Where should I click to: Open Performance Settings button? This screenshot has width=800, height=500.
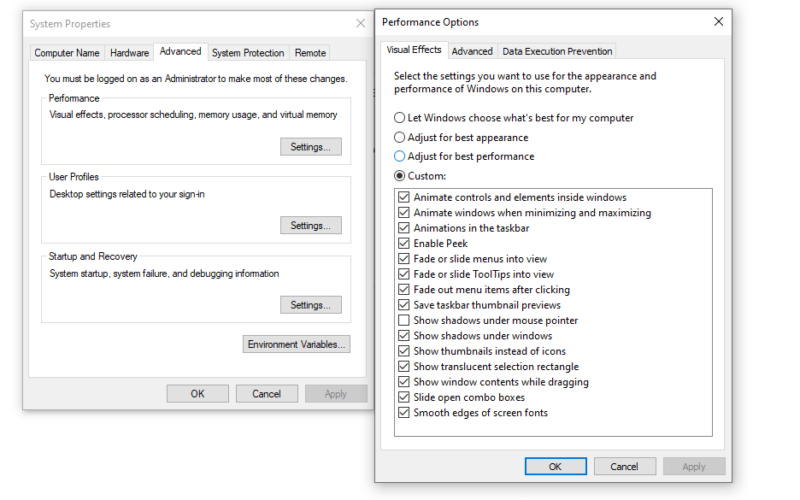(x=311, y=147)
